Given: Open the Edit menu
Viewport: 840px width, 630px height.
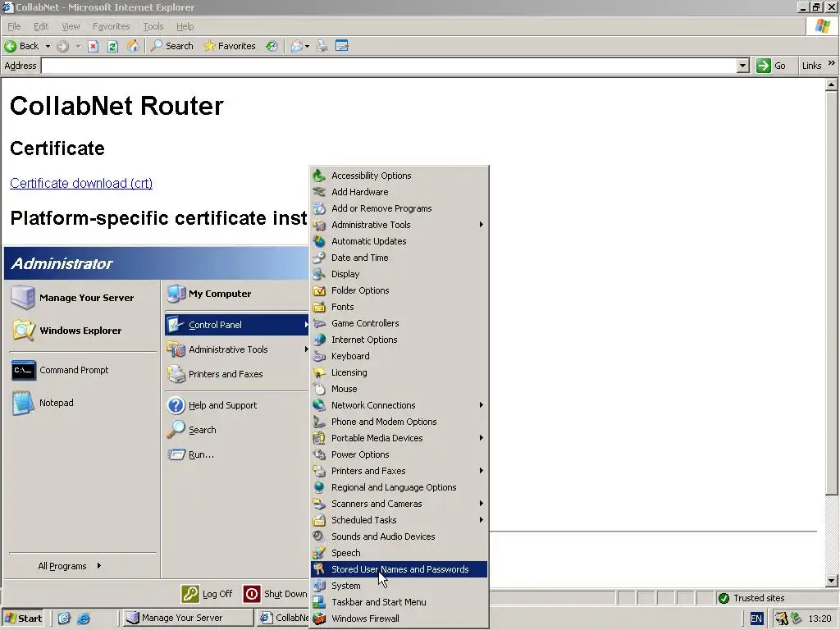Looking at the screenshot, I should (x=41, y=26).
